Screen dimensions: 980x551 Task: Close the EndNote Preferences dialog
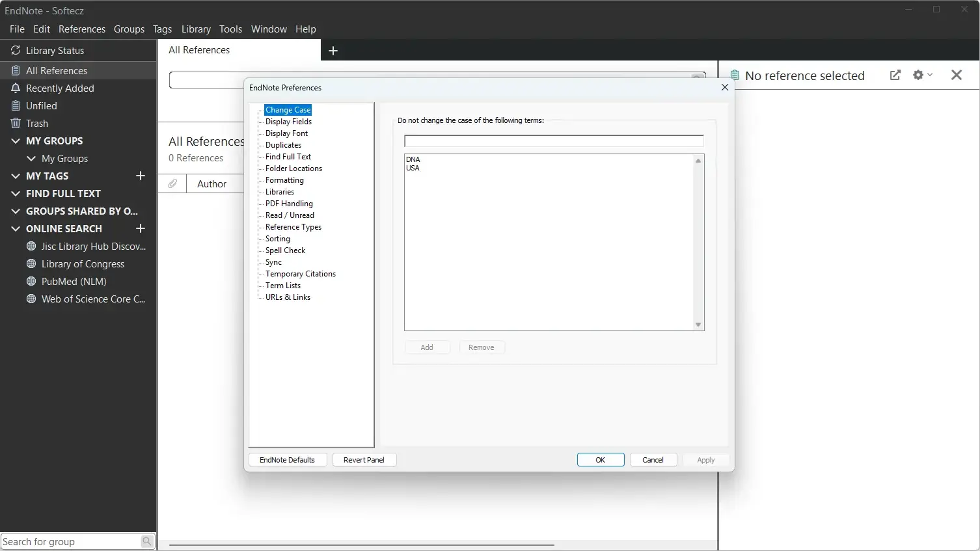725,87
